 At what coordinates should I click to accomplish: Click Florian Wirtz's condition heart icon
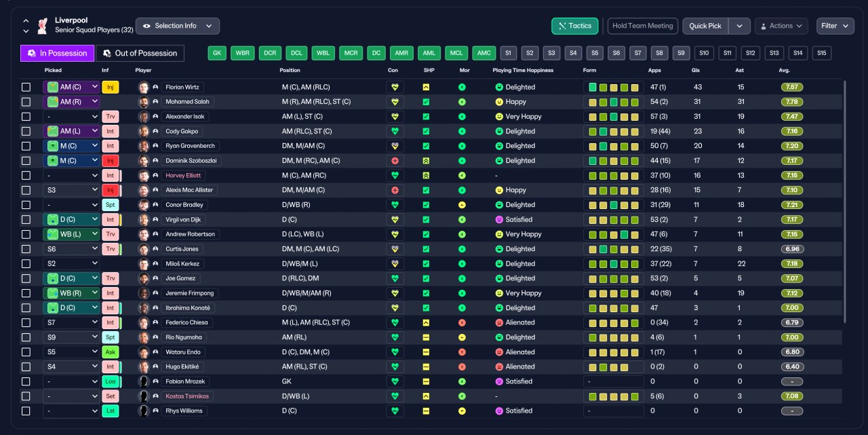(395, 87)
